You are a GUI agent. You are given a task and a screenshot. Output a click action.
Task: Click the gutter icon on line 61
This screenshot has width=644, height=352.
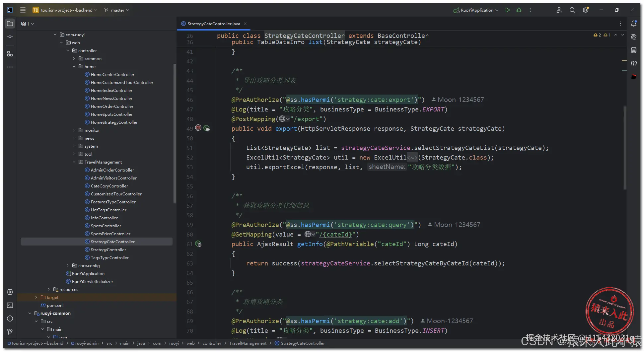198,244
